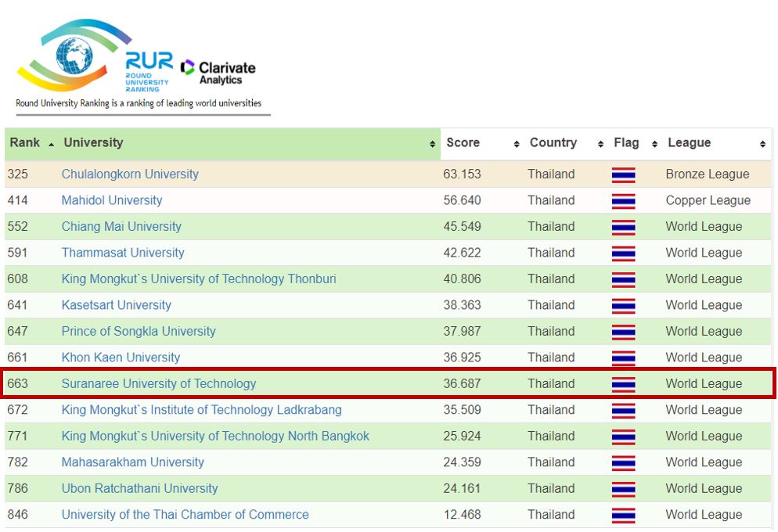Viewport: 778px width, 532px height.
Task: Click the flag in the Suranaree University row
Action: [623, 385]
